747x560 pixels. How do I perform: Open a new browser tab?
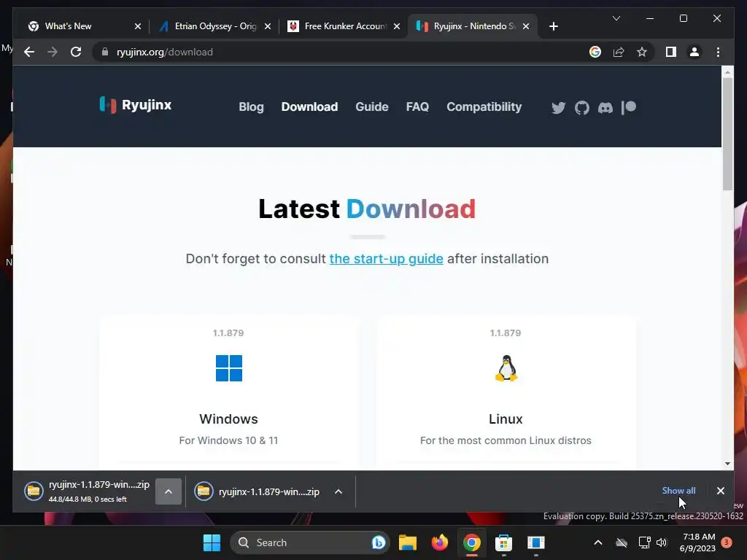pos(553,26)
